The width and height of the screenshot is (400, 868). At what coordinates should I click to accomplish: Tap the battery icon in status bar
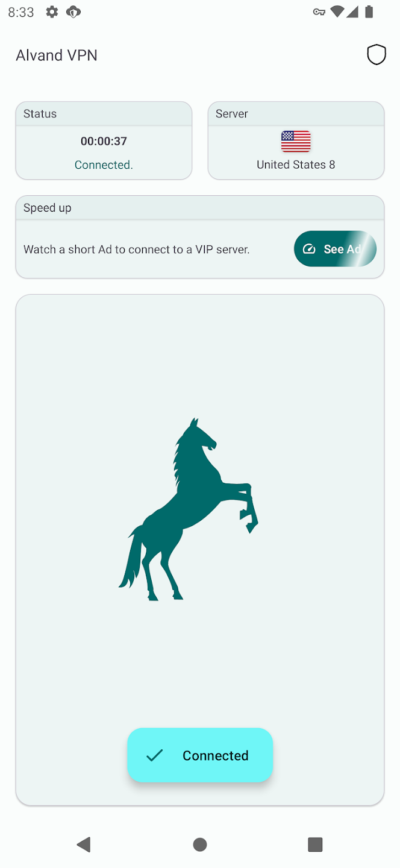point(369,12)
